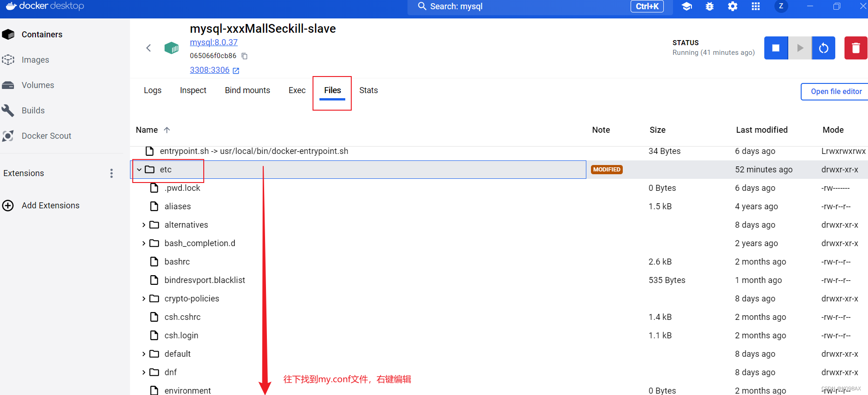Viewport: 868px width, 395px height.
Task: Open the Volumes section icon
Action: point(8,85)
